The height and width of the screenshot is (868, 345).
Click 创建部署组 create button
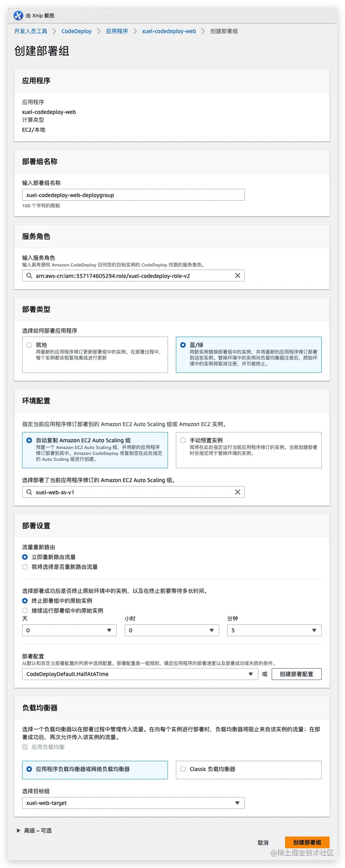coord(307,842)
